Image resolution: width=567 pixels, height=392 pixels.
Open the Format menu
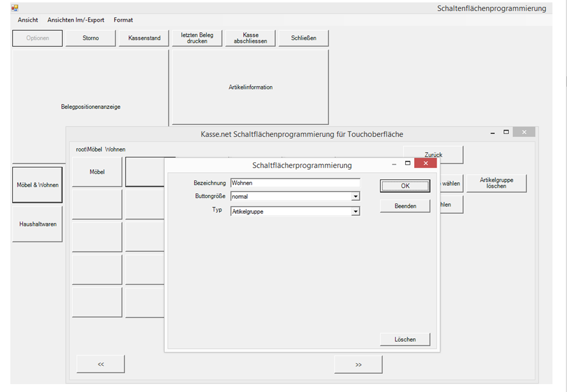[x=123, y=20]
